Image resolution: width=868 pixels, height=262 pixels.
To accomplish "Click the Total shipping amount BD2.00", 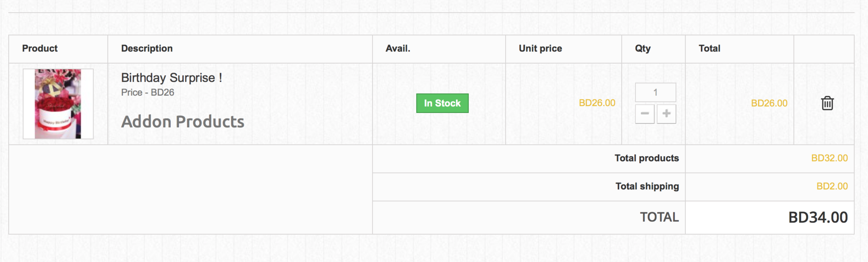I will 832,186.
